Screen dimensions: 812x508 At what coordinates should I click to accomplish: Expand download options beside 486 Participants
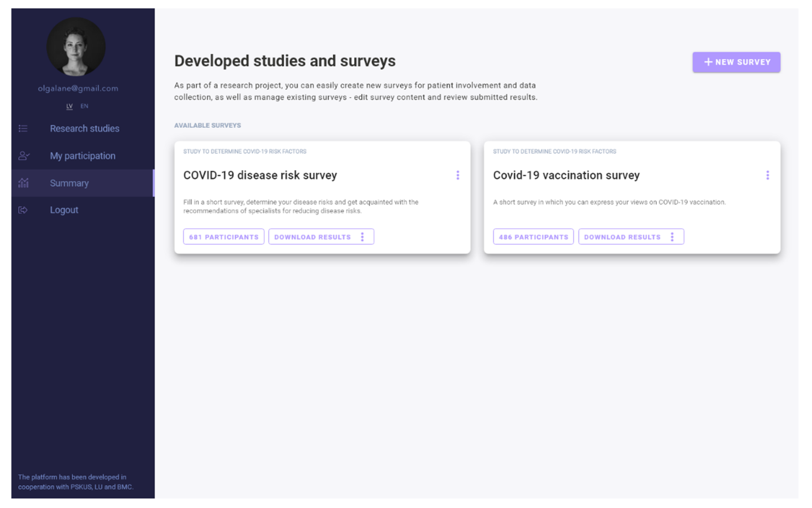click(672, 237)
